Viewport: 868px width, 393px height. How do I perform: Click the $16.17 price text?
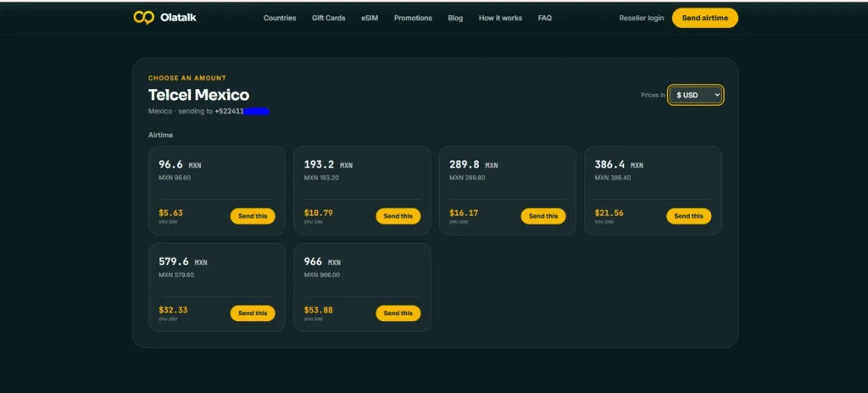pyautogui.click(x=464, y=213)
